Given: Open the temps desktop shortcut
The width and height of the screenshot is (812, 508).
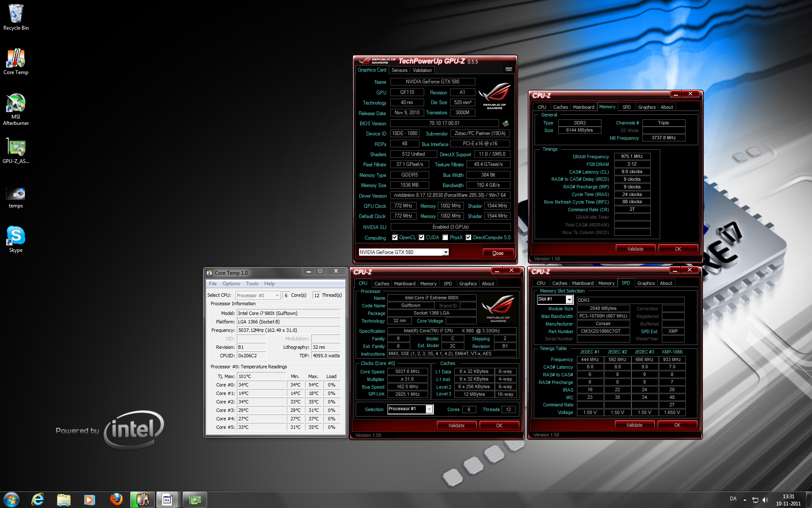Looking at the screenshot, I should click(16, 198).
